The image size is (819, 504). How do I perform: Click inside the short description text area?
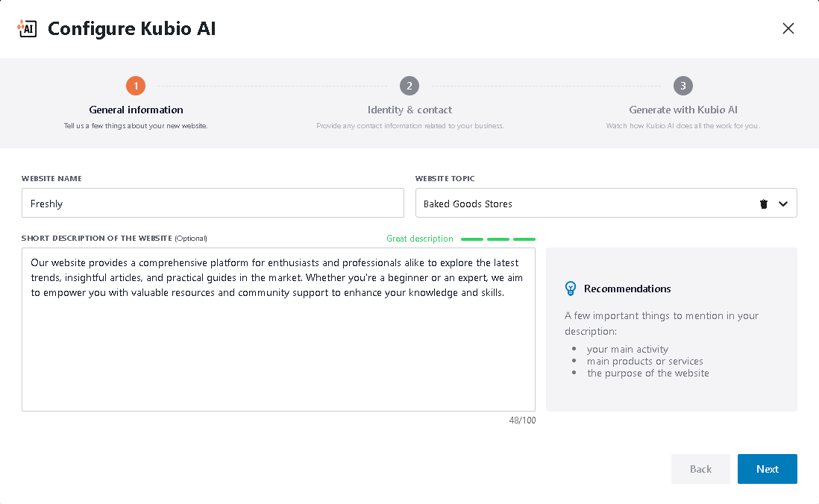(278, 350)
